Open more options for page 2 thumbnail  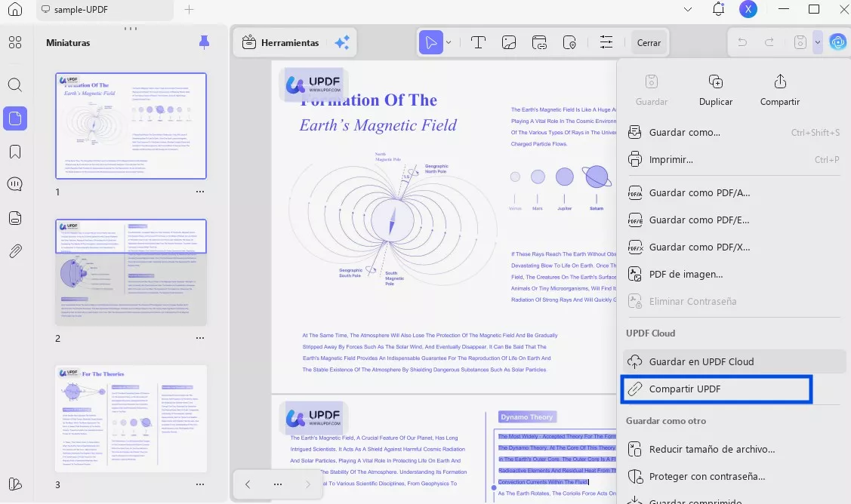199,338
